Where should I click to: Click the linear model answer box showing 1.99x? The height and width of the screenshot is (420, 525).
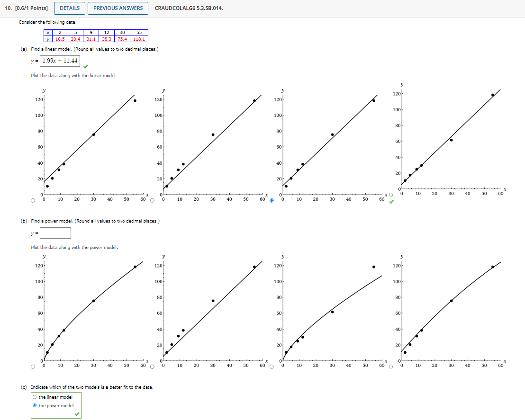click(59, 60)
